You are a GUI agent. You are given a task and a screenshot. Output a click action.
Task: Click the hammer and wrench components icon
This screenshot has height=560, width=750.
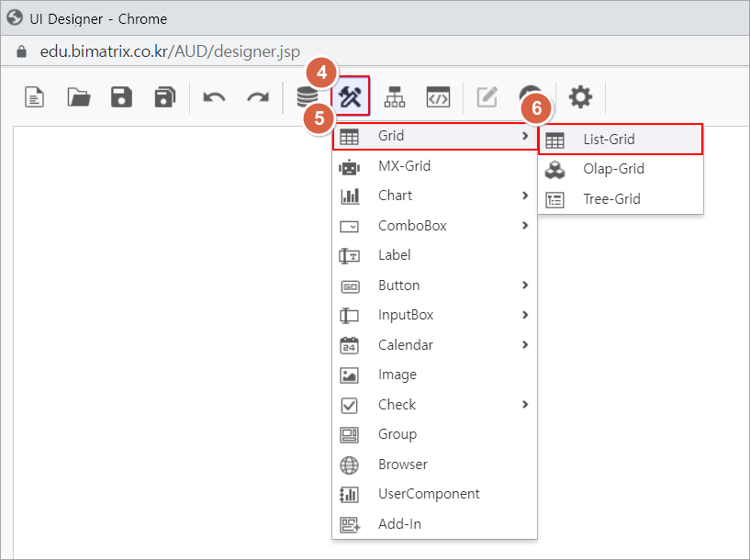pyautogui.click(x=352, y=96)
